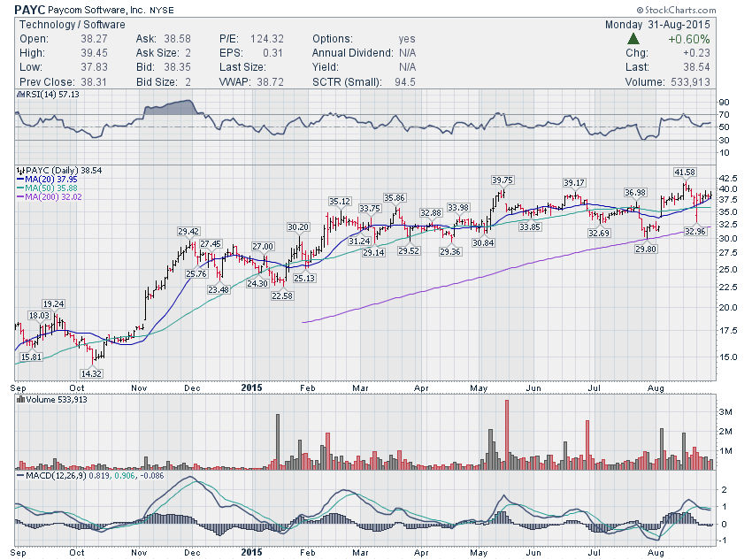The height and width of the screenshot is (560, 752).
Task: Click the header Volume value 533,913
Action: (x=691, y=82)
